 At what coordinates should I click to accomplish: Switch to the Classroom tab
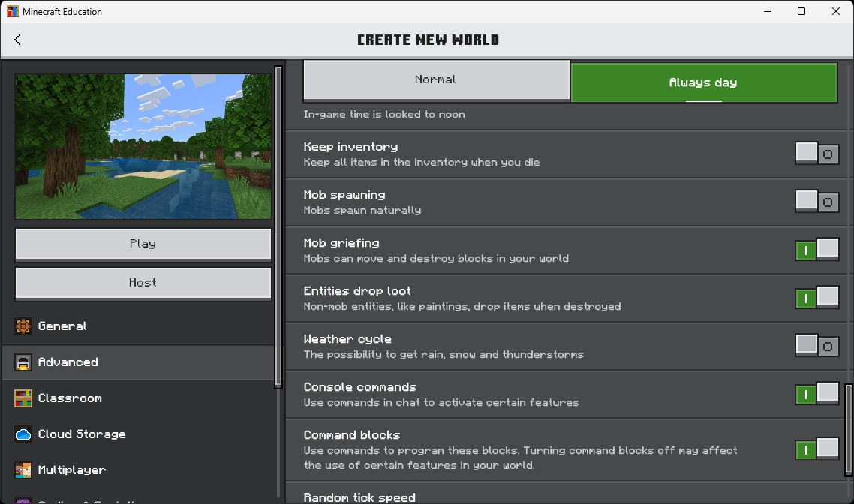pos(138,397)
